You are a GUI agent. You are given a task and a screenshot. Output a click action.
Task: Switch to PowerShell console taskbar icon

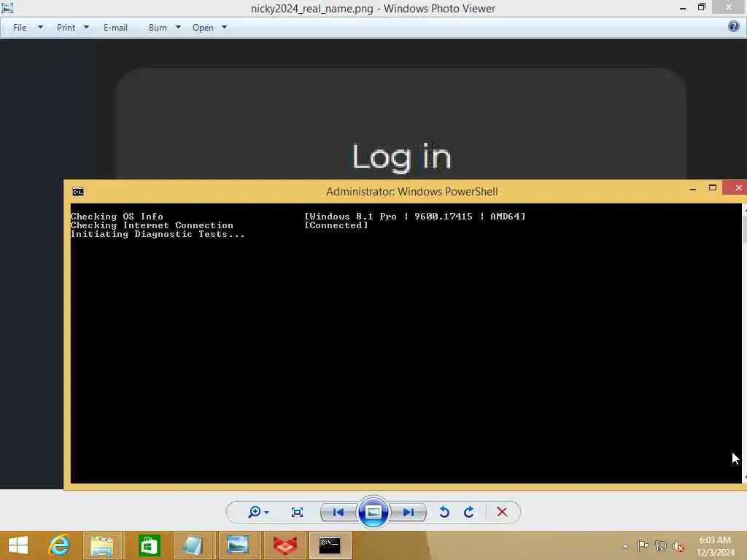tap(330, 545)
